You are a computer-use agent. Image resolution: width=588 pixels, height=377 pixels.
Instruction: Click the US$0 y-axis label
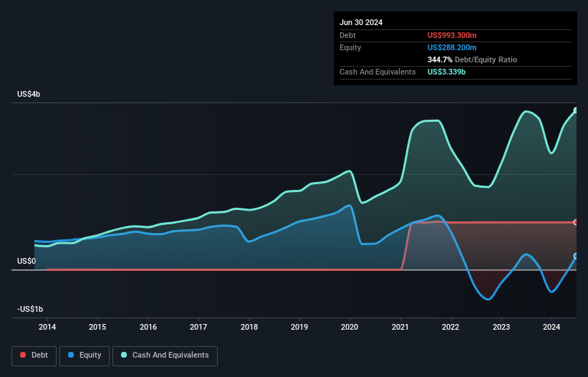[x=26, y=261]
